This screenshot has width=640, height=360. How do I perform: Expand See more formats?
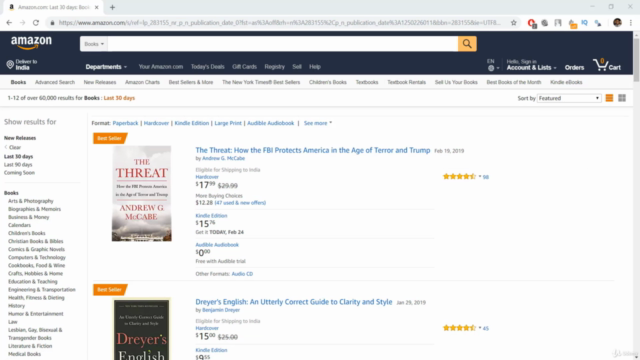coord(318,123)
